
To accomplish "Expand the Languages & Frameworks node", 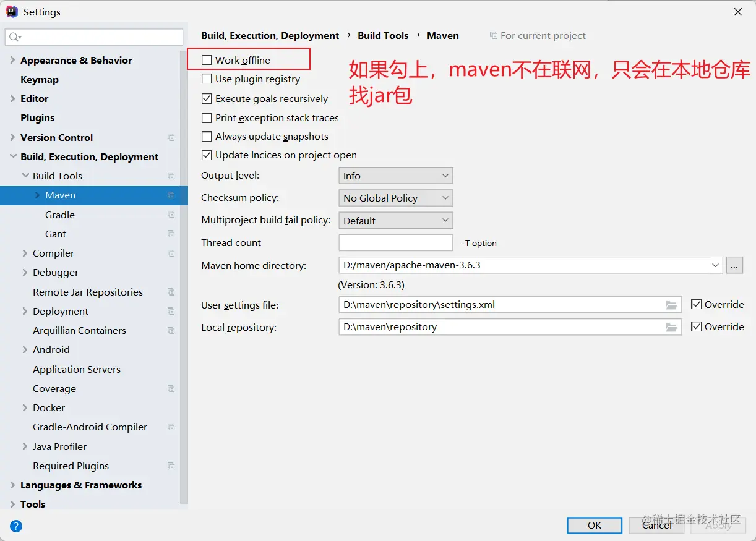I will point(12,485).
